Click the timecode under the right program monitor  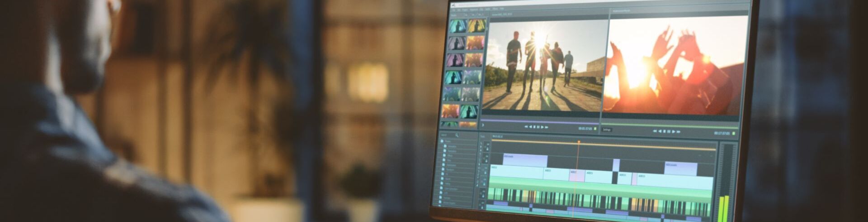pos(722,133)
